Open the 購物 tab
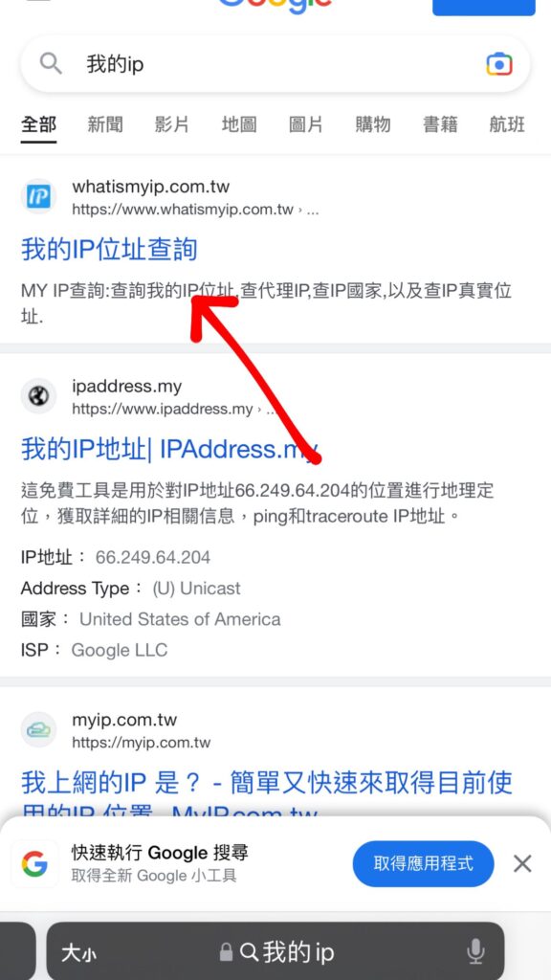This screenshot has width=551, height=980. [373, 125]
